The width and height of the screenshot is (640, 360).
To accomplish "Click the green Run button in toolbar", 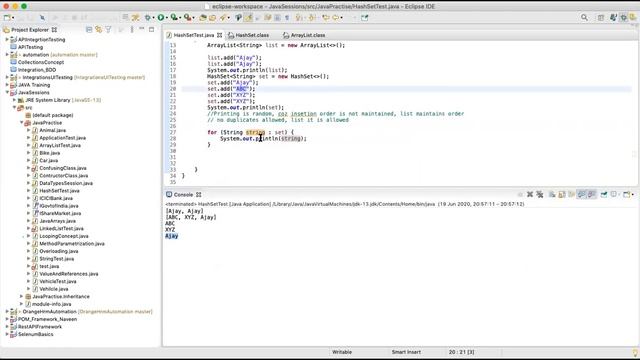I will (161, 18).
